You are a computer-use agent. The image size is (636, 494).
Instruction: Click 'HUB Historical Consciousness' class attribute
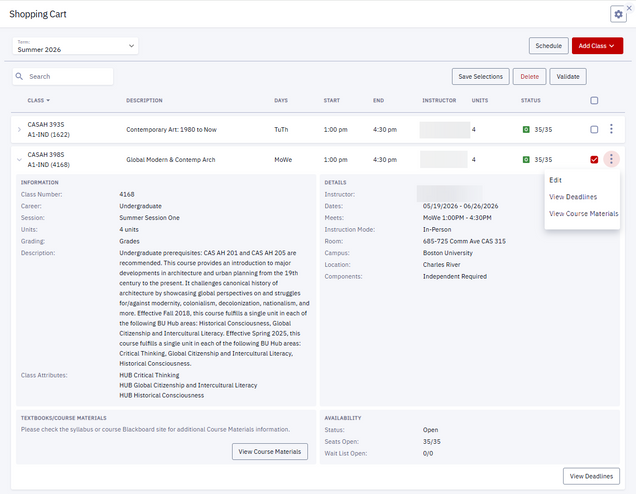(x=161, y=395)
